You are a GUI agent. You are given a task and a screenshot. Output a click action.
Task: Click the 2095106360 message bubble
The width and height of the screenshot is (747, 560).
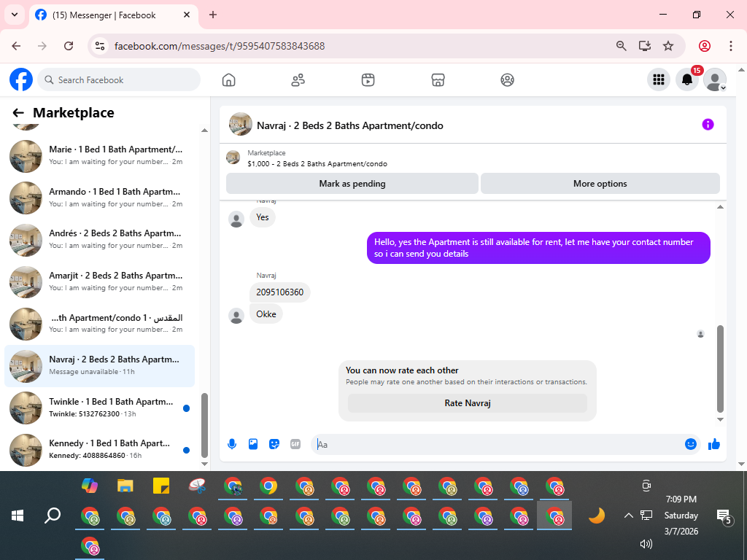(279, 292)
